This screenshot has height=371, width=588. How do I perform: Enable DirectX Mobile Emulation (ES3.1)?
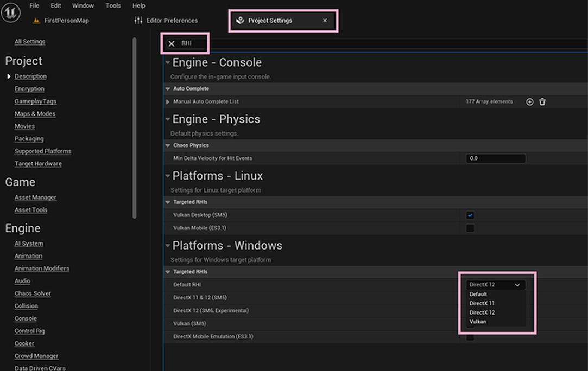point(470,336)
